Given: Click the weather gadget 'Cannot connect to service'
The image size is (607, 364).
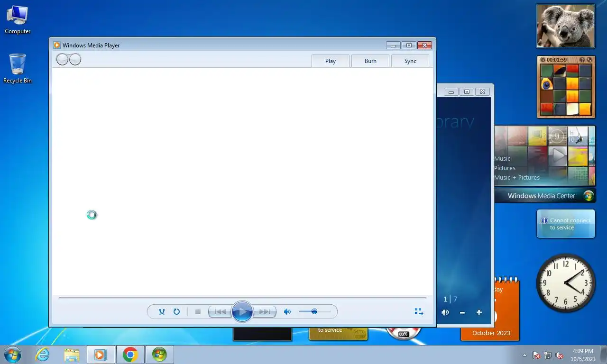Looking at the screenshot, I should pyautogui.click(x=566, y=224).
